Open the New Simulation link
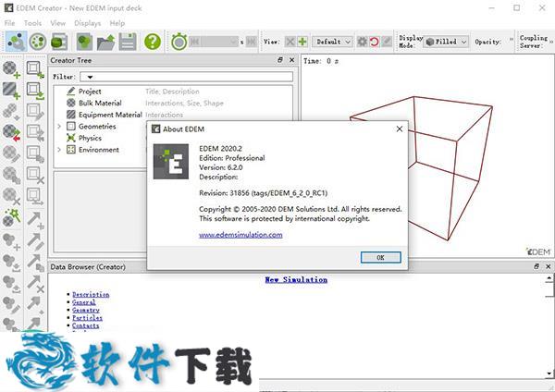 coord(296,280)
